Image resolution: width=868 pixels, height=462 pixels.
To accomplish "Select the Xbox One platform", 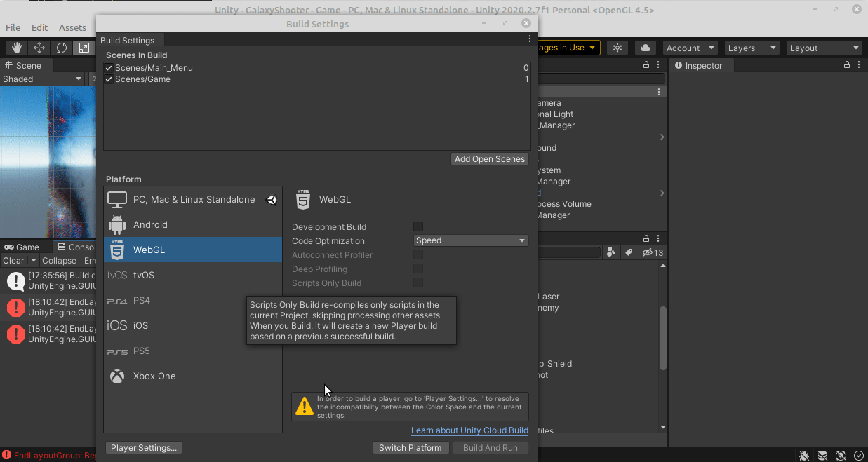I will (x=193, y=376).
